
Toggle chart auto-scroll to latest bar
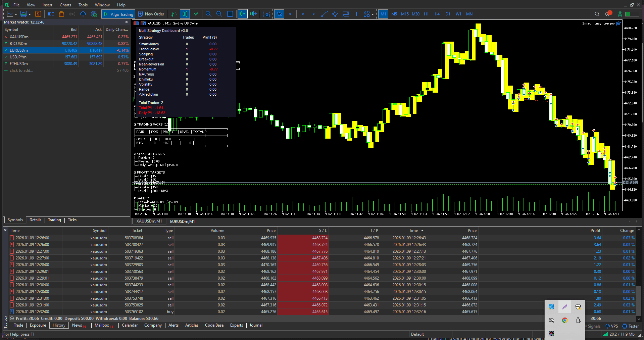point(242,14)
